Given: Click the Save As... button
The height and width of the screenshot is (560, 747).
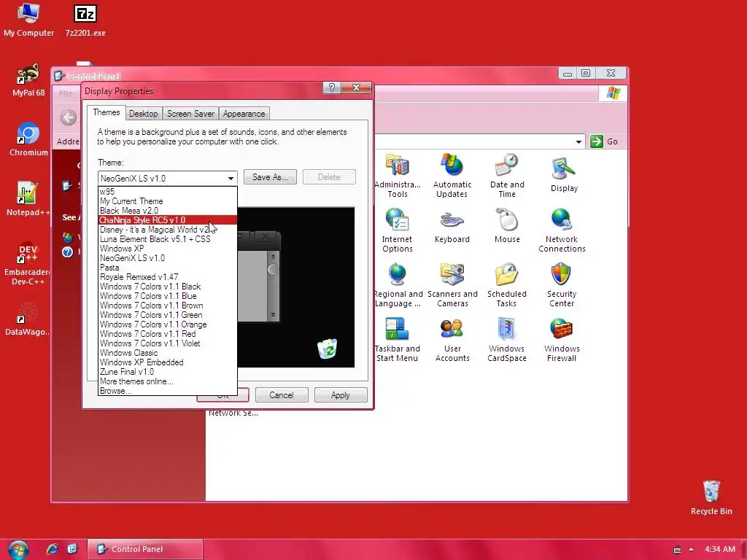Looking at the screenshot, I should pos(270,177).
